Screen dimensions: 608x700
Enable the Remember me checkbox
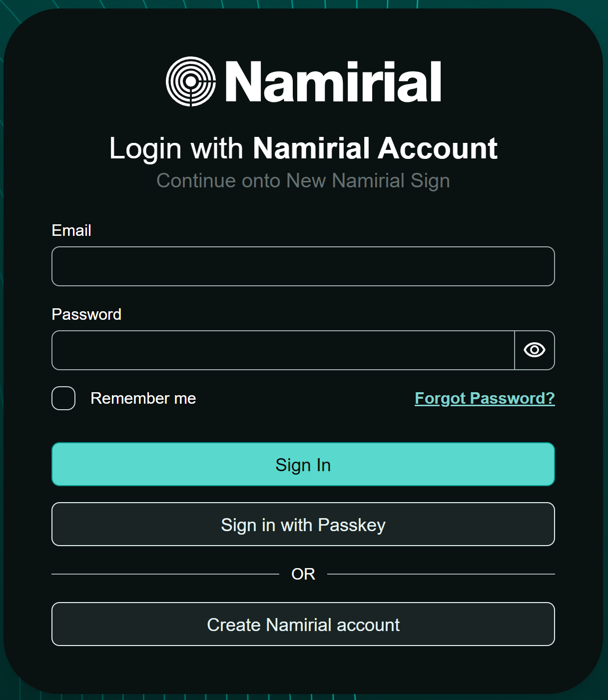63,398
